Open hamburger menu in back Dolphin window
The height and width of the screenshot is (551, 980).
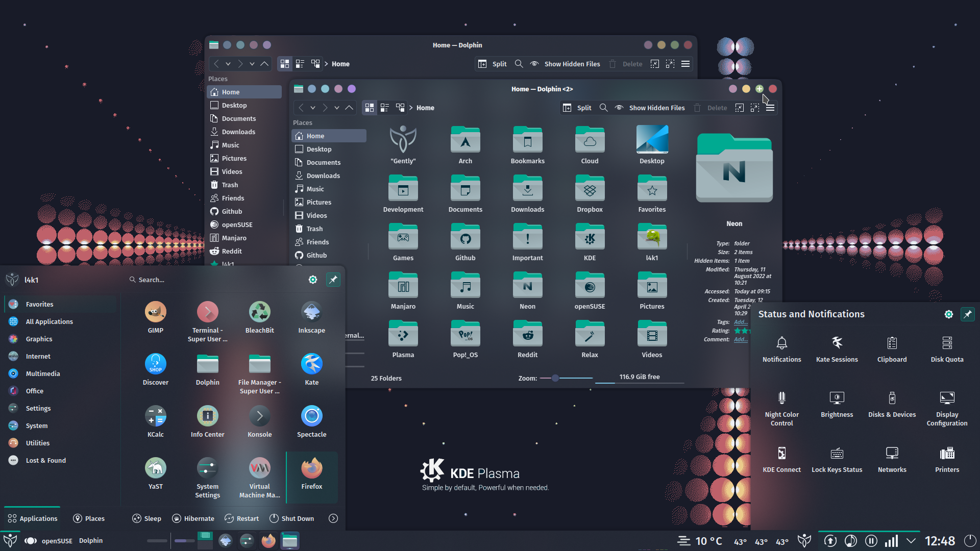pos(685,64)
